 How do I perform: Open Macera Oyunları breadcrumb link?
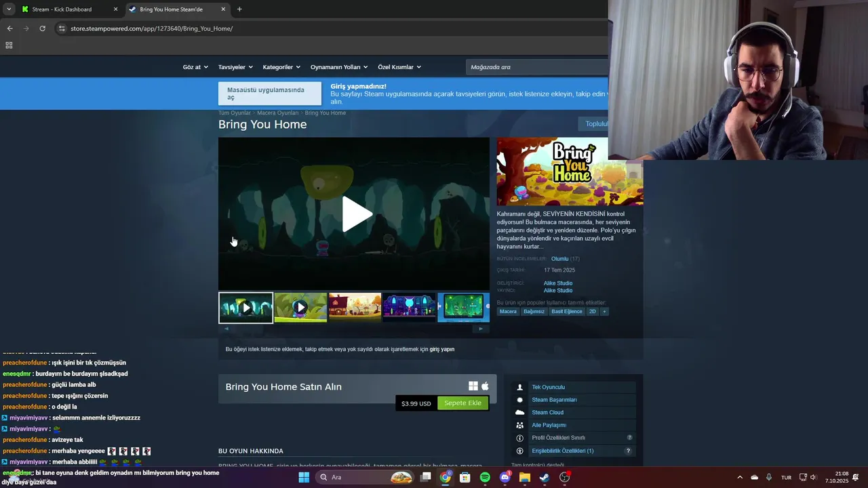277,113
